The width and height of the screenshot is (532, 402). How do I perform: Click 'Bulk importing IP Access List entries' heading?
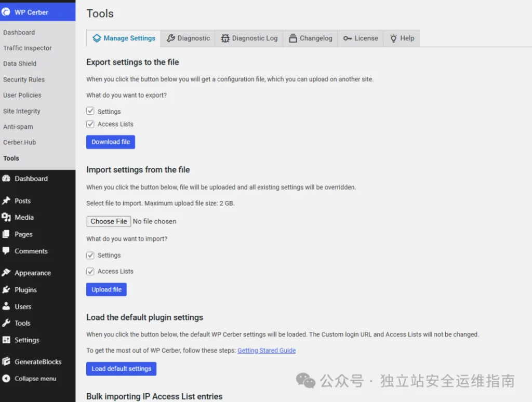click(x=154, y=397)
